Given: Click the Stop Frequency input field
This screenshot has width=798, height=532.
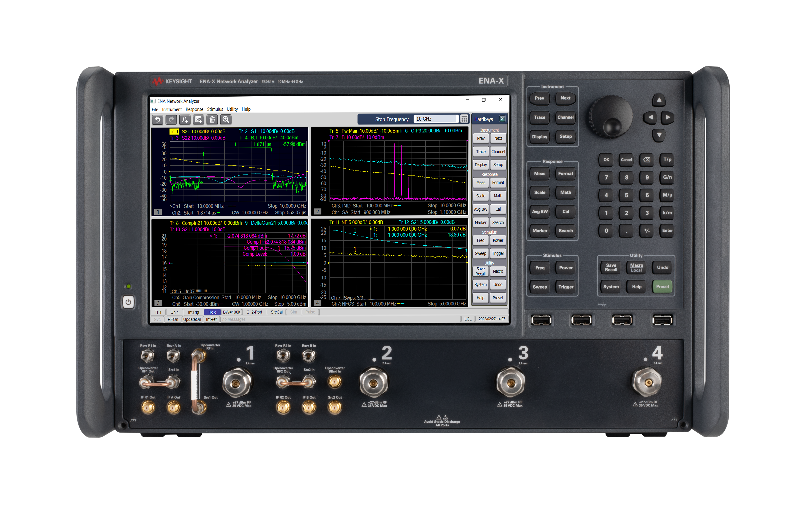Looking at the screenshot, I should [436, 119].
